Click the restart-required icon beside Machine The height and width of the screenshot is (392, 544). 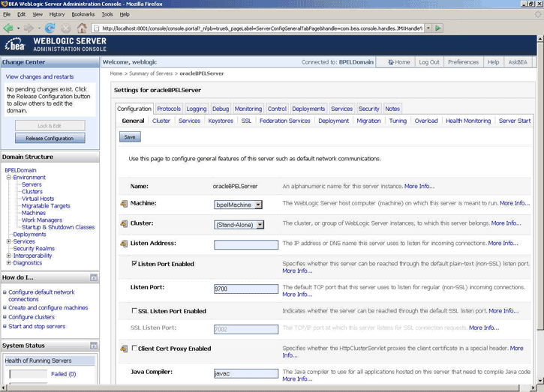click(124, 204)
